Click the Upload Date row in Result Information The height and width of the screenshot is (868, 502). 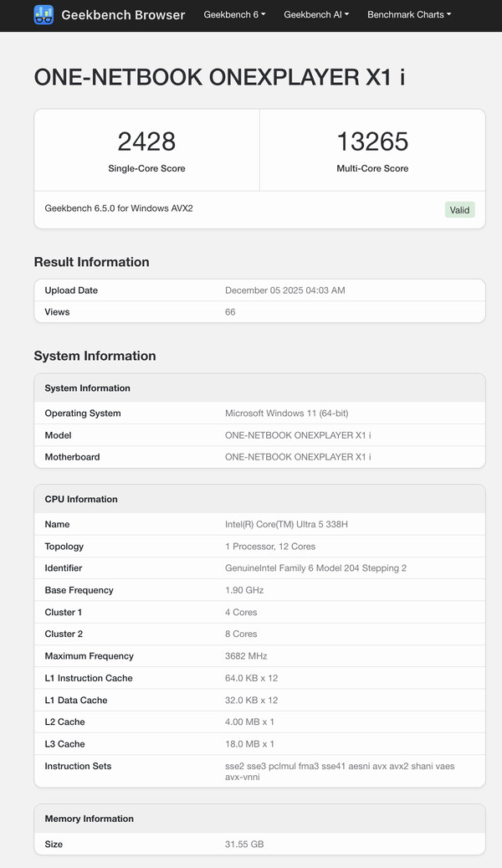click(259, 290)
